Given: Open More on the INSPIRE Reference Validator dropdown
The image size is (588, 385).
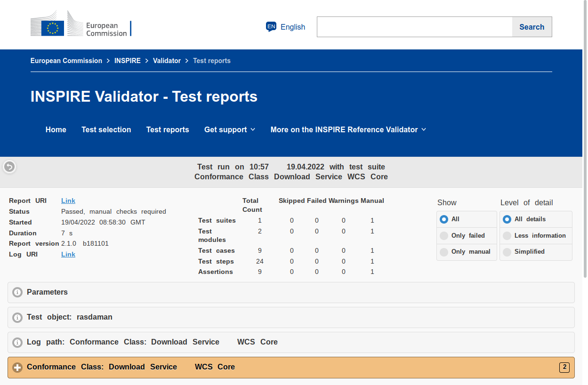Looking at the screenshot, I should [348, 129].
